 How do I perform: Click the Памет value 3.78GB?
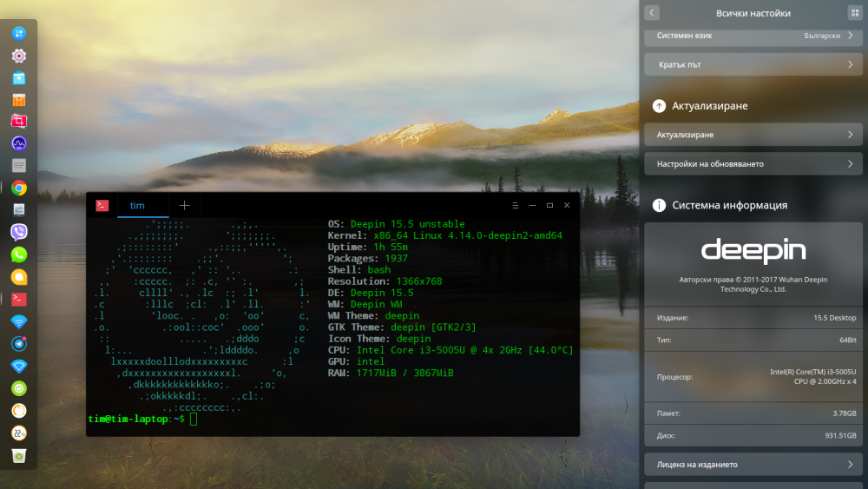[845, 413]
